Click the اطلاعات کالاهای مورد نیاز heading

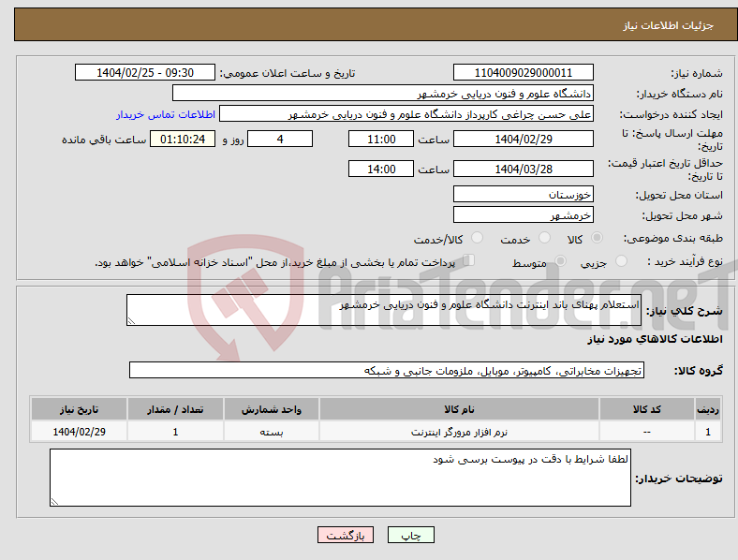coord(655,339)
